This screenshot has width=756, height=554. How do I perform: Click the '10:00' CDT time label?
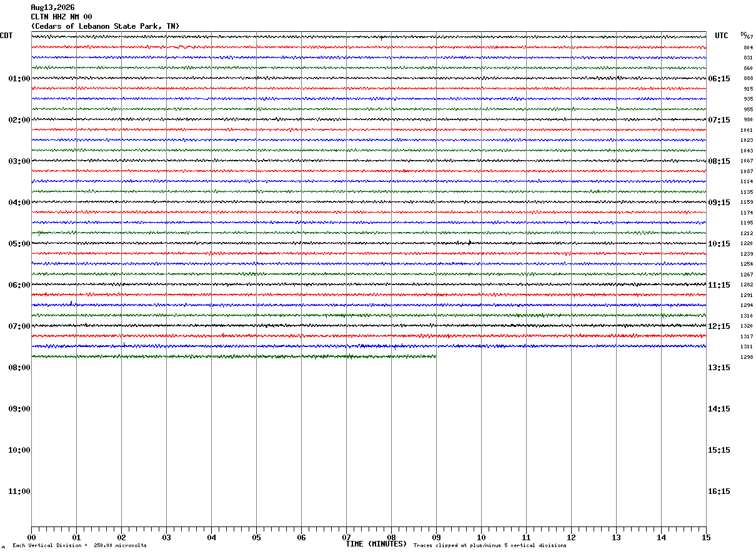[19, 450]
